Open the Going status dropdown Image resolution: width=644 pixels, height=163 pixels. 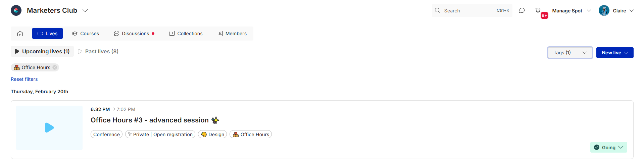coord(608,148)
